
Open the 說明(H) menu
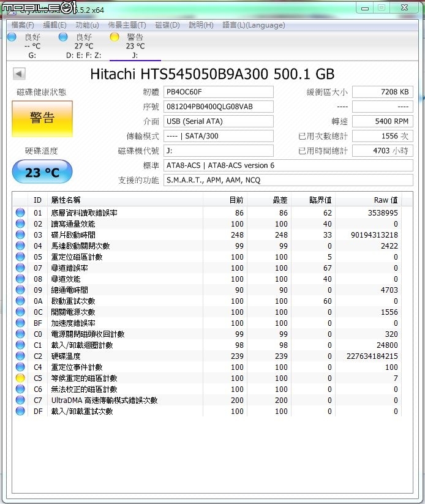tap(201, 25)
